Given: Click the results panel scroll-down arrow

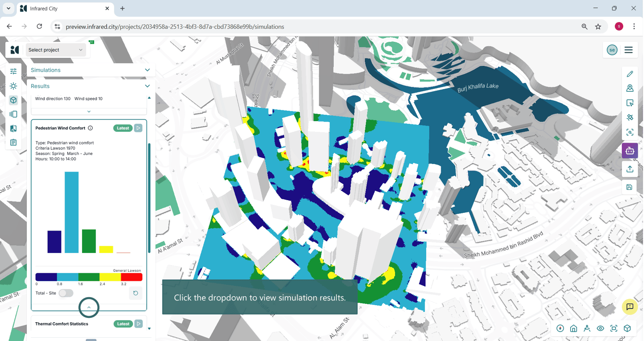Looking at the screenshot, I should [x=149, y=329].
